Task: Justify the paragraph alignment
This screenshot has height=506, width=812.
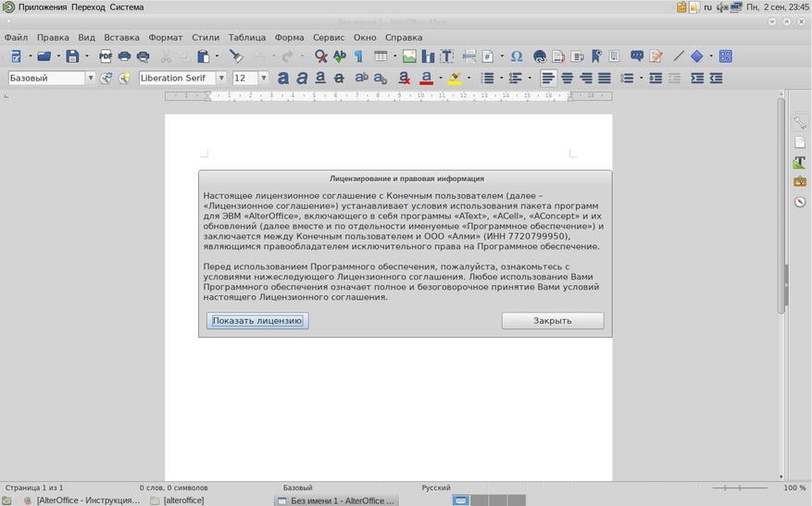Action: coord(605,78)
